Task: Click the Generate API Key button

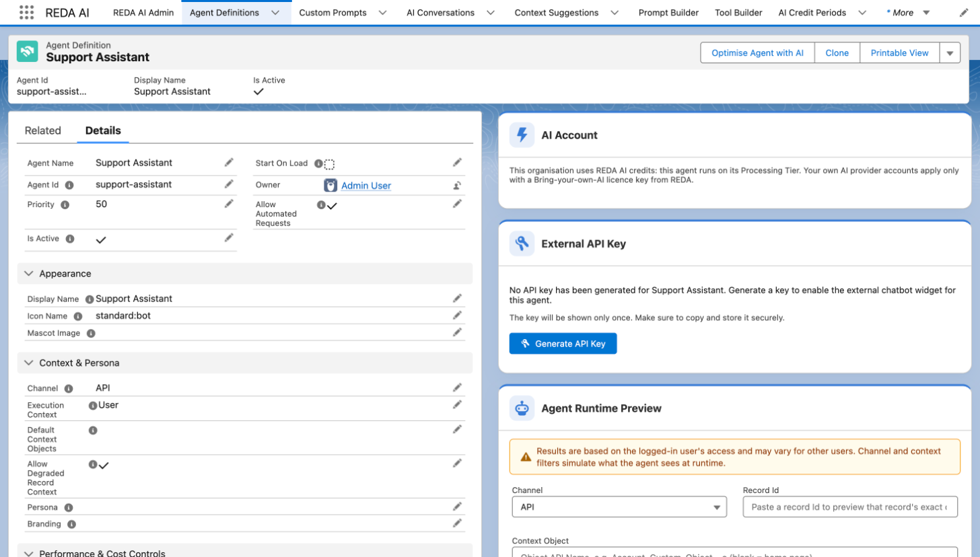Action: 563,343
